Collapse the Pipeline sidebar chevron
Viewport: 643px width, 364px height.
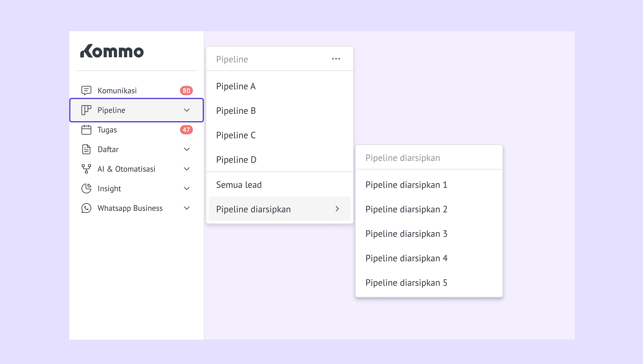click(x=187, y=110)
